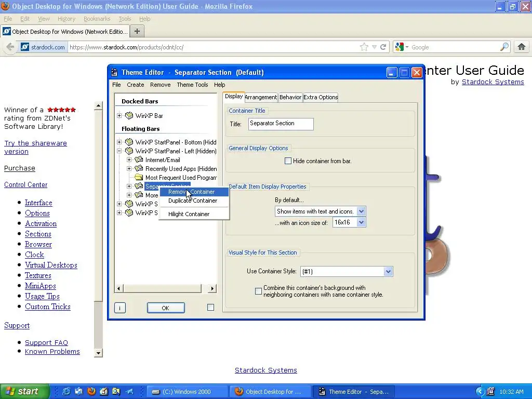Expand WinXP StartPanel - Bottom node
This screenshot has height=399, width=532.
[119, 142]
